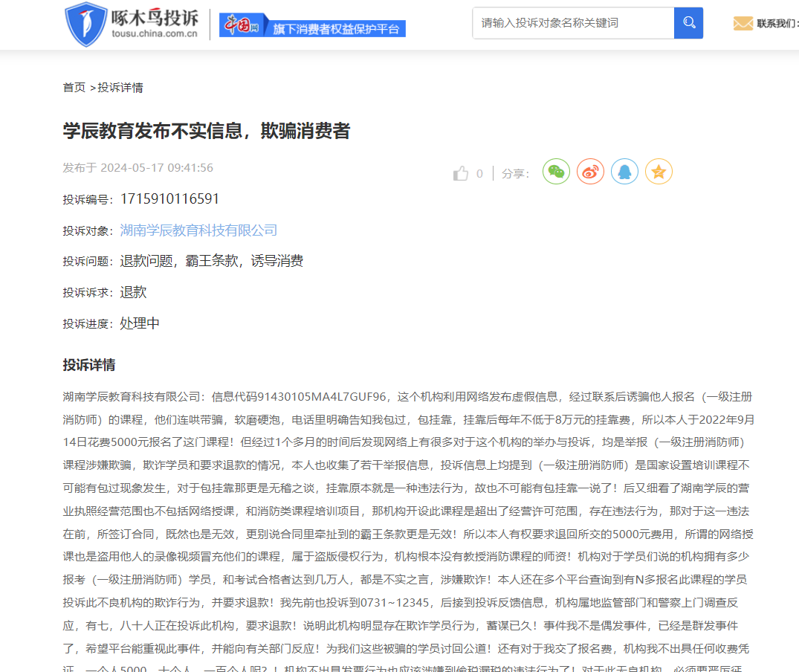Image resolution: width=799 pixels, height=672 pixels.
Task: Click the code 91430105MA4L7GUF96 in the details
Action: (x=322, y=397)
